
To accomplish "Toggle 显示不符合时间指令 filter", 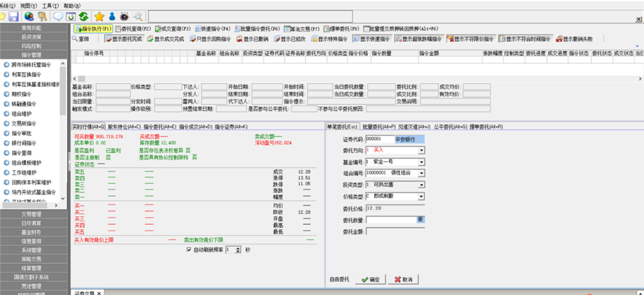I will pyautogui.click(x=524, y=39).
